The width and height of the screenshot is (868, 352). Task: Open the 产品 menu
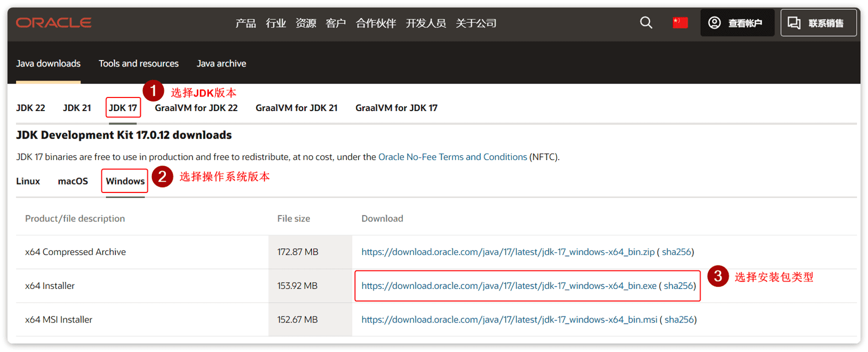coord(246,23)
